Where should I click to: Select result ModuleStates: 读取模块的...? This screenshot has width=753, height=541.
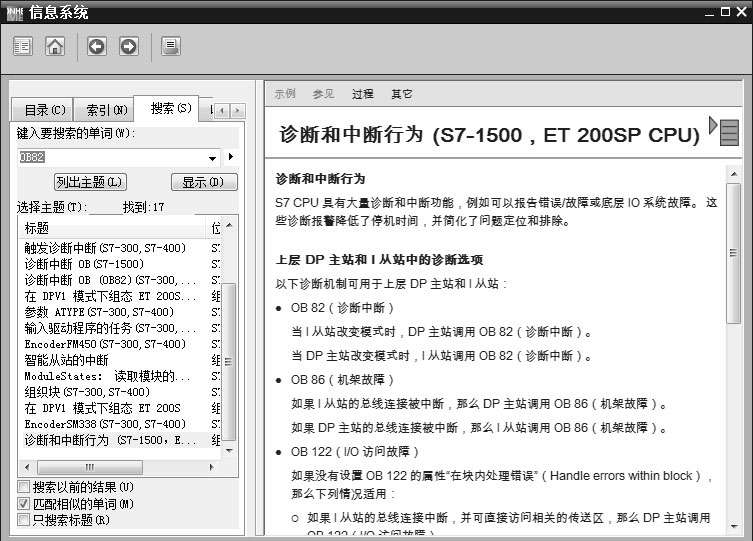[x=107, y=376]
